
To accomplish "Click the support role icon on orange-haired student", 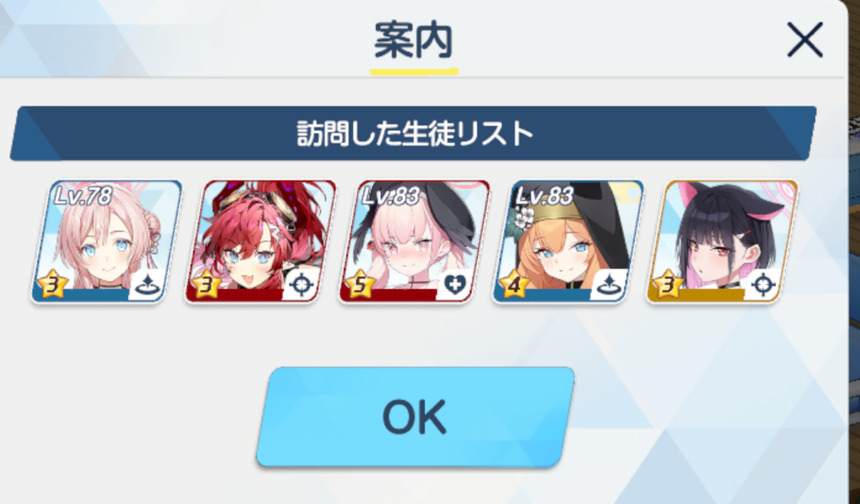I will [608, 285].
